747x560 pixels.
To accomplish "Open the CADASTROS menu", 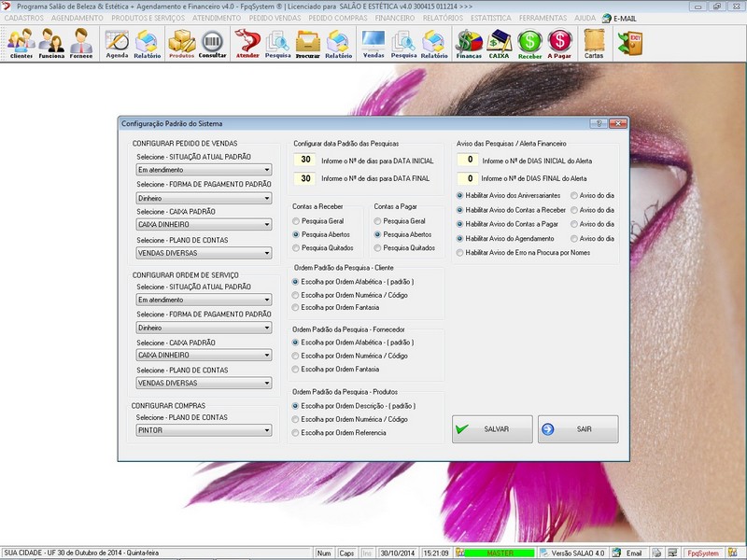I will tap(24, 18).
